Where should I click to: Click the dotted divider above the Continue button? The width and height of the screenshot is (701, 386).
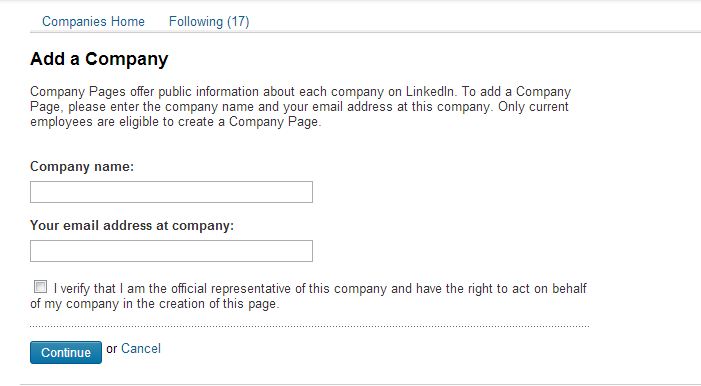pos(309,327)
